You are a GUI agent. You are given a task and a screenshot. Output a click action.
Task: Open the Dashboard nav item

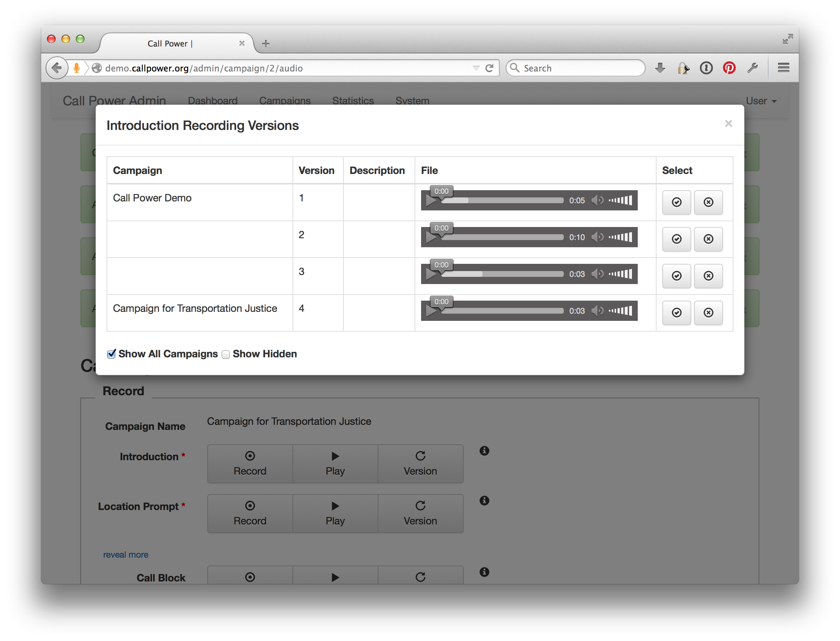pyautogui.click(x=213, y=101)
